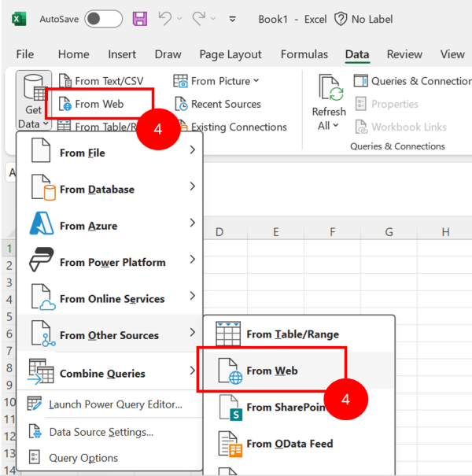This screenshot has height=476, width=472.
Task: Click the Excel app icon
Action: point(19,19)
